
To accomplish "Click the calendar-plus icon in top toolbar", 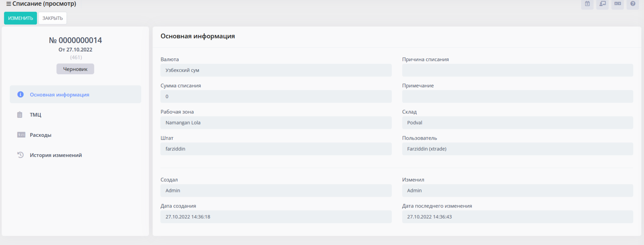I will pos(587,4).
